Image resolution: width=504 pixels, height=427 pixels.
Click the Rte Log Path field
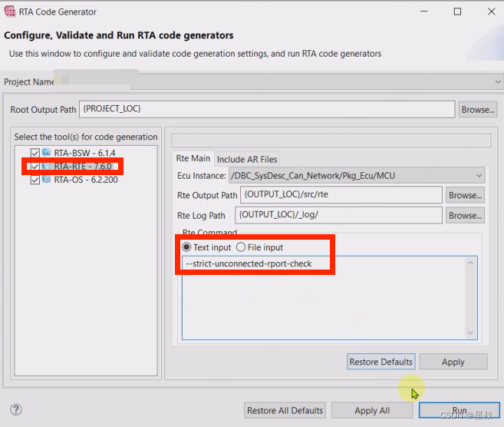pyautogui.click(x=338, y=215)
